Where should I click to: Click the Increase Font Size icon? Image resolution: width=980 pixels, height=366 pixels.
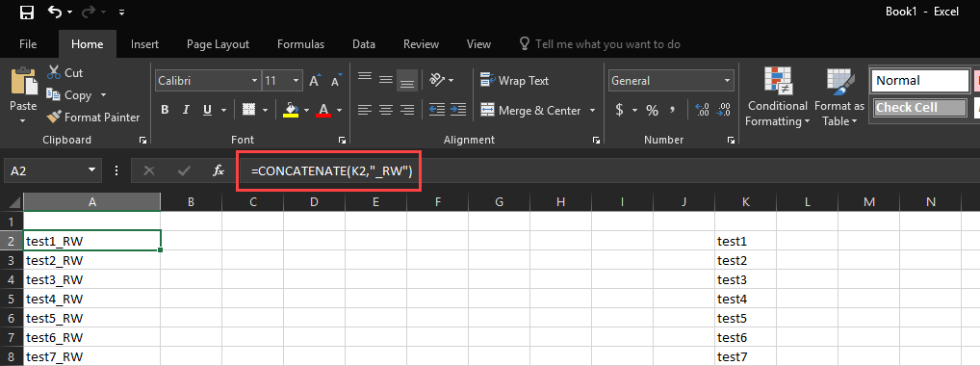point(315,81)
